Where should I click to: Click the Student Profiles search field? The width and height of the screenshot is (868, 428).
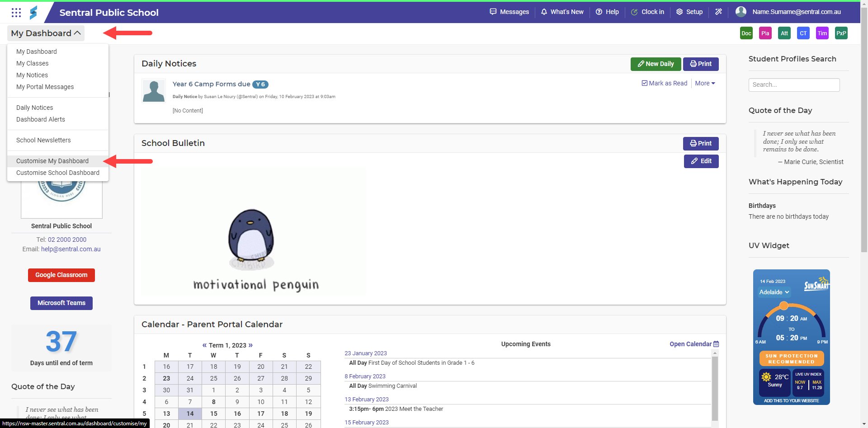coord(794,85)
